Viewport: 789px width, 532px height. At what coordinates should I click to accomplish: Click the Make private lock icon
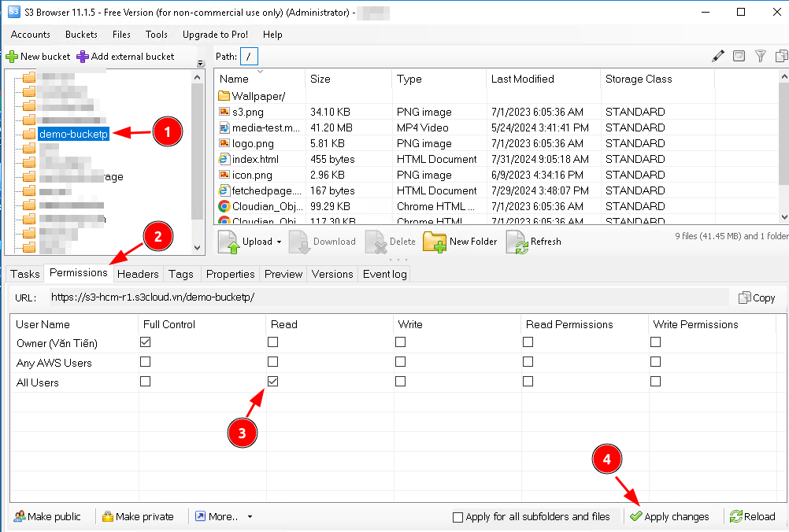[107, 516]
